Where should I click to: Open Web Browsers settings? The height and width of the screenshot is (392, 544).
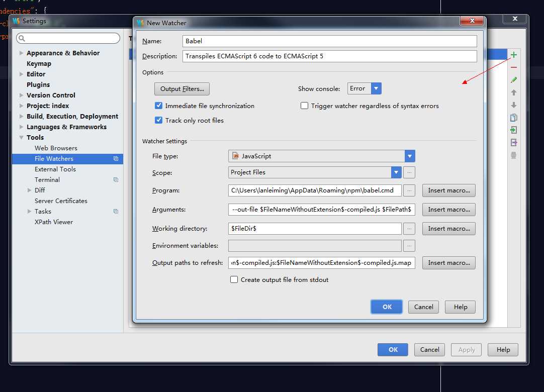click(56, 148)
